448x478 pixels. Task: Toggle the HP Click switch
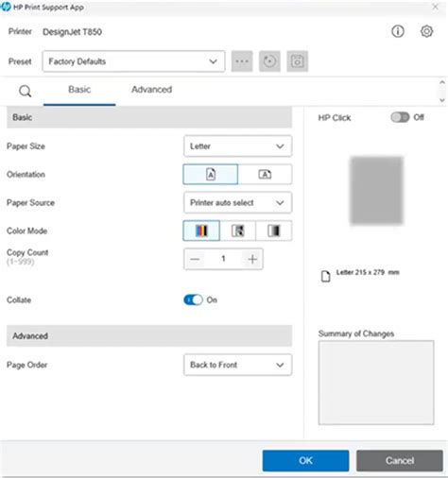click(400, 117)
